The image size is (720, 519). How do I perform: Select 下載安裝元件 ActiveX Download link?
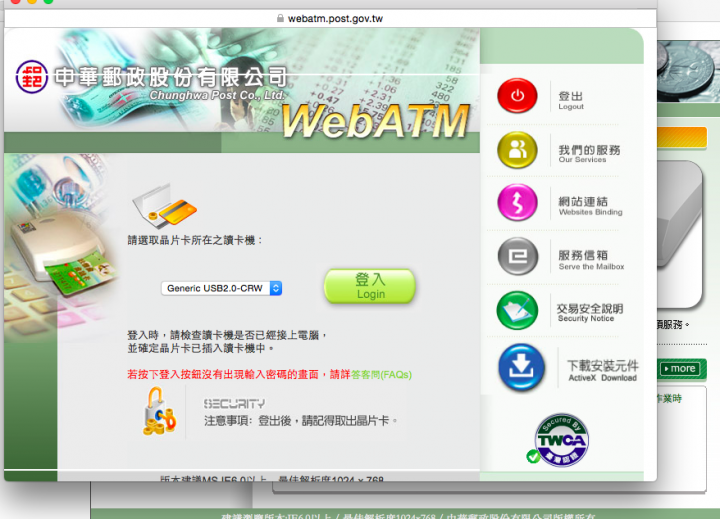coord(602,371)
